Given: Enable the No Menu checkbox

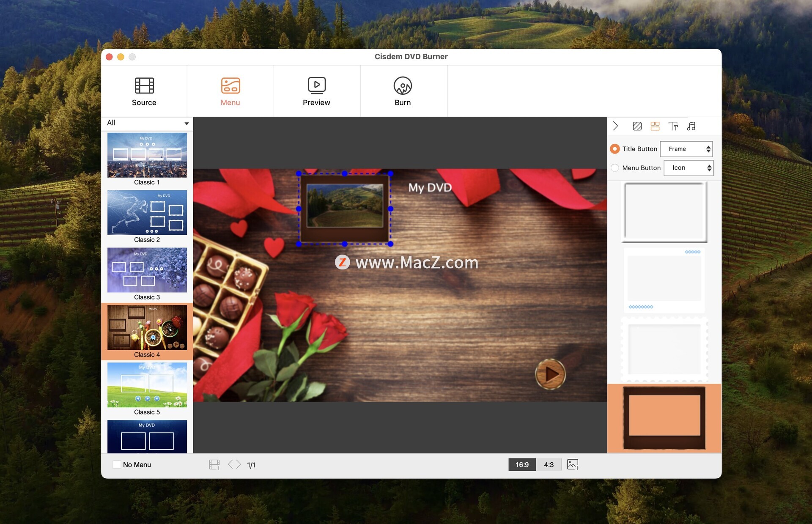Looking at the screenshot, I should (x=117, y=464).
